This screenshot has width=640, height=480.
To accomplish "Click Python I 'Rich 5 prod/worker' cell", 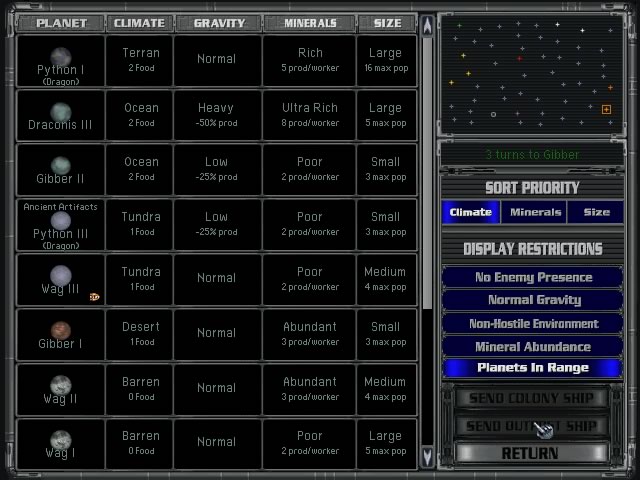I will (309, 60).
